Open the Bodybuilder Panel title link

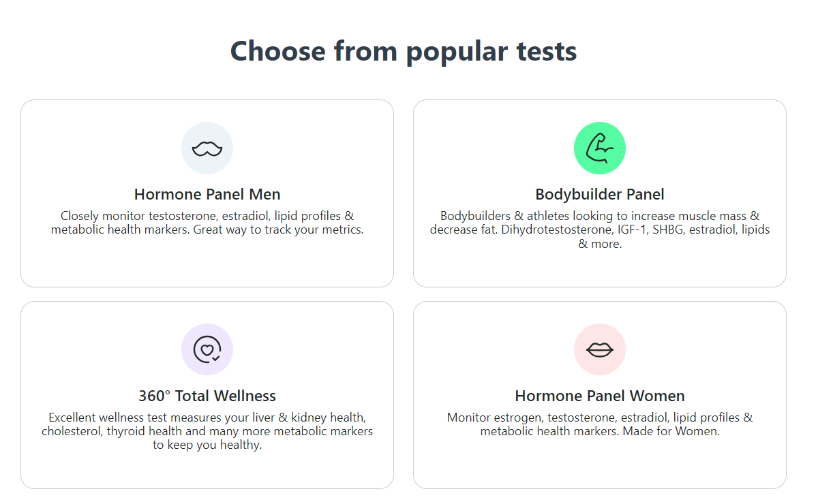point(600,194)
